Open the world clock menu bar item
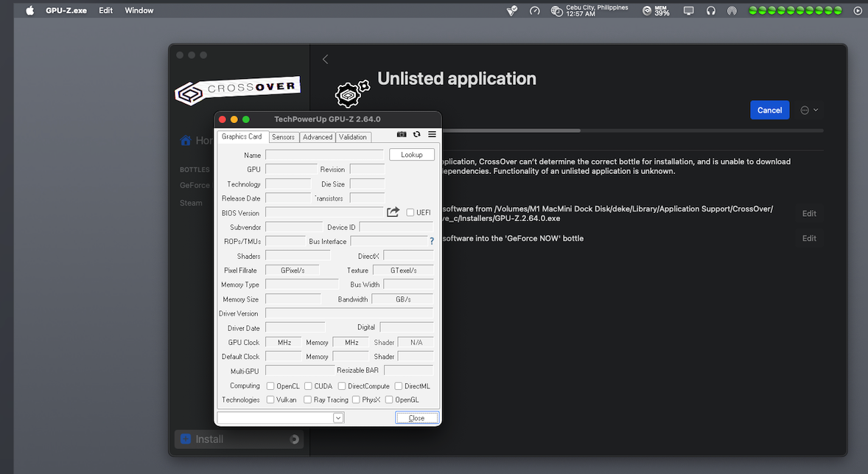 [x=589, y=10]
